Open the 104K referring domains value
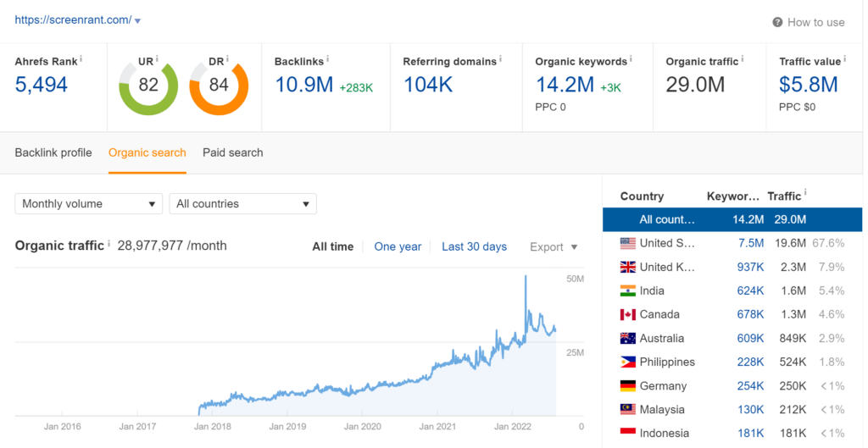The width and height of the screenshot is (868, 448). [428, 85]
